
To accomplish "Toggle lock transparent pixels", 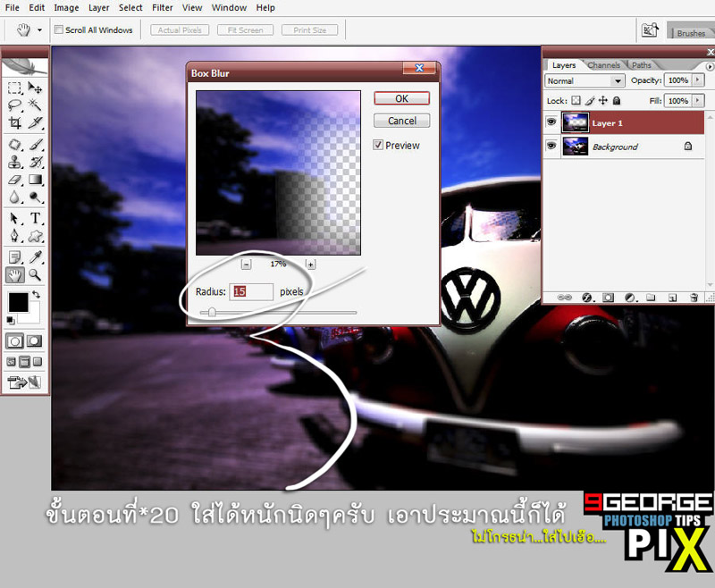I will tap(576, 100).
